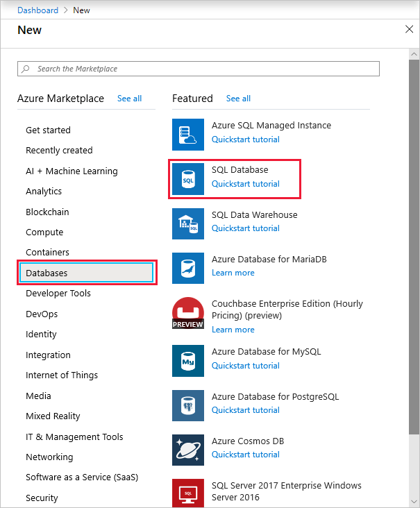This screenshot has width=420, height=508.
Task: Select Identity category
Action: tap(41, 334)
